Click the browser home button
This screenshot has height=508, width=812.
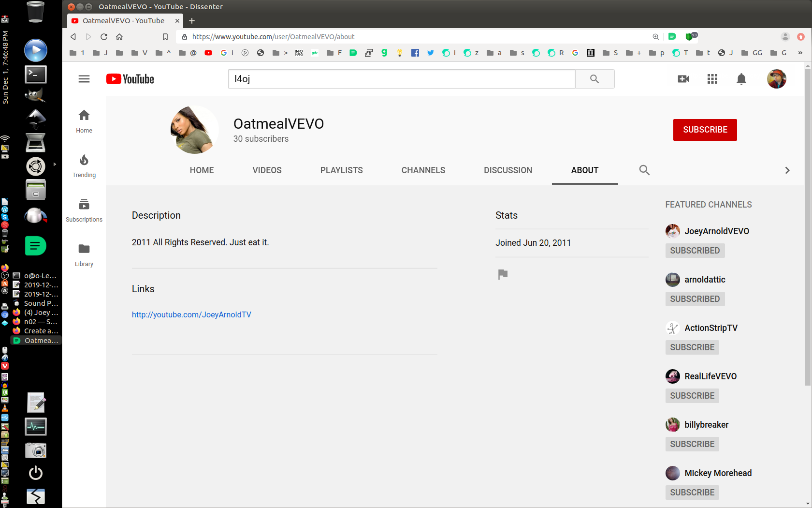point(119,37)
